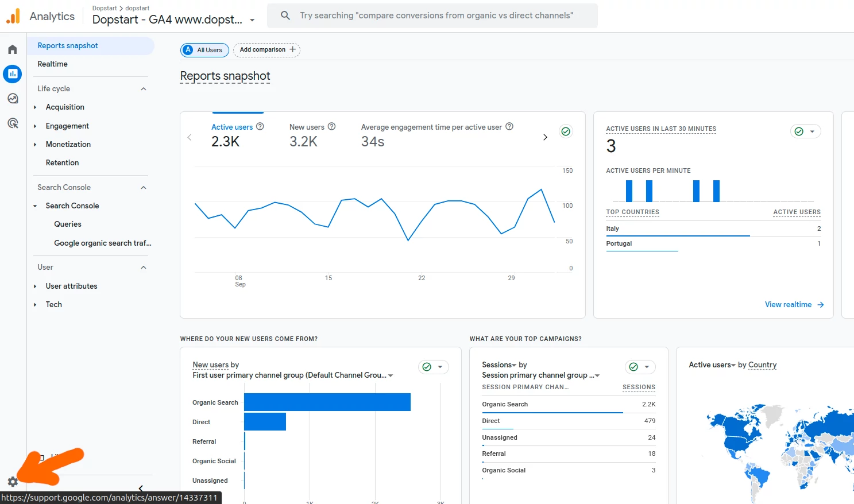Open Admin settings gear icon
The width and height of the screenshot is (854, 504).
(x=13, y=482)
